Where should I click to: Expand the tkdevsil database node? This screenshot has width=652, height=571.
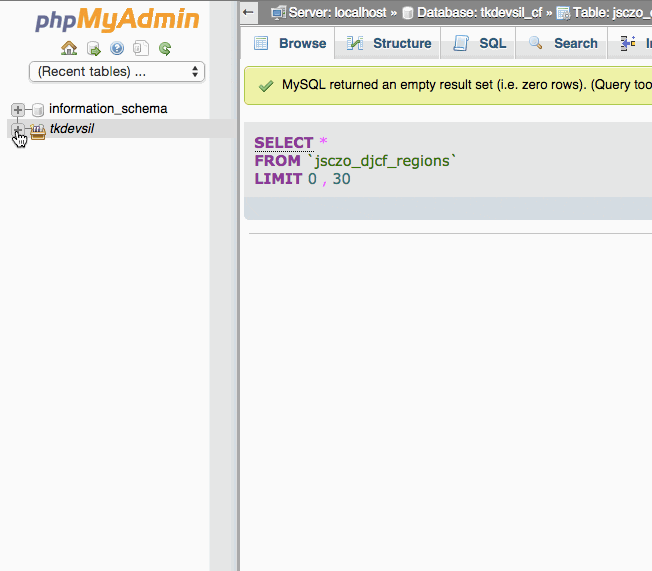coord(17,129)
